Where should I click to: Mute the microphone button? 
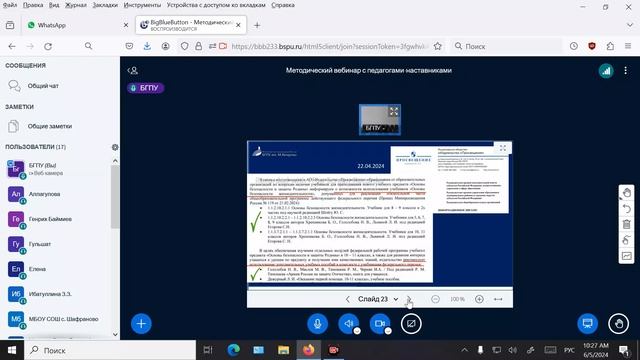point(317,324)
